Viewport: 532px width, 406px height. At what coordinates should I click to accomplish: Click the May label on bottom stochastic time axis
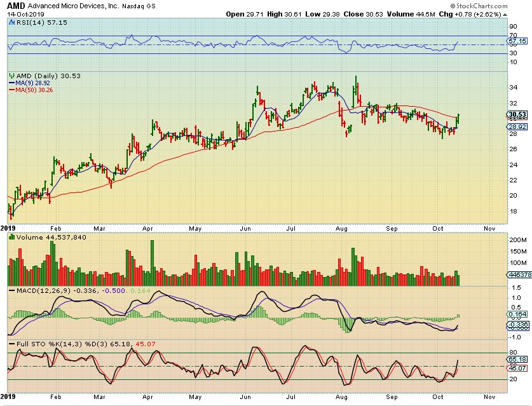pos(195,397)
